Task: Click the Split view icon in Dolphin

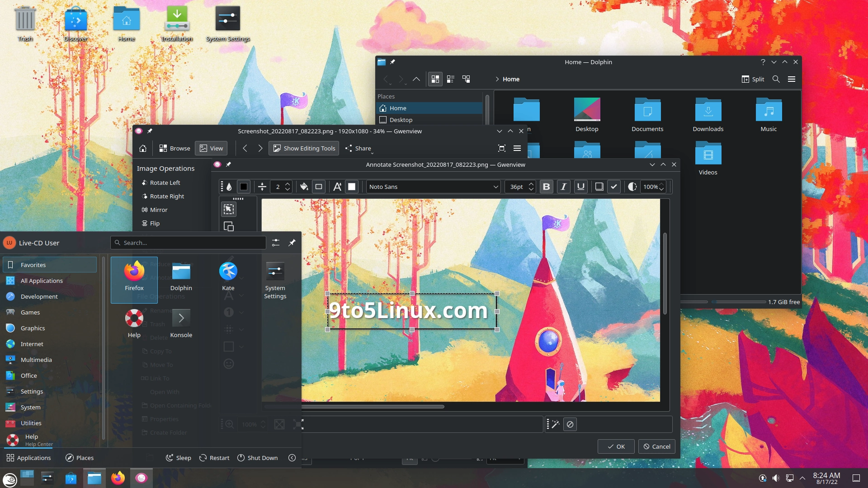Action: (x=752, y=79)
